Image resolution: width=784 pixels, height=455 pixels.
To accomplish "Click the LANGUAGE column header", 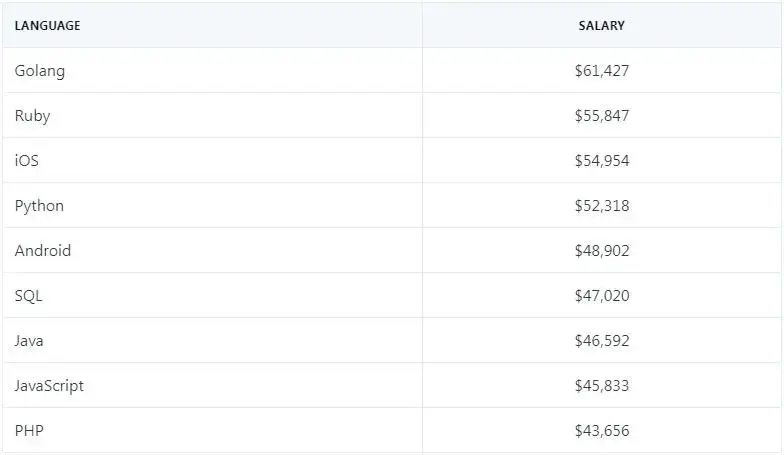I will click(x=48, y=26).
